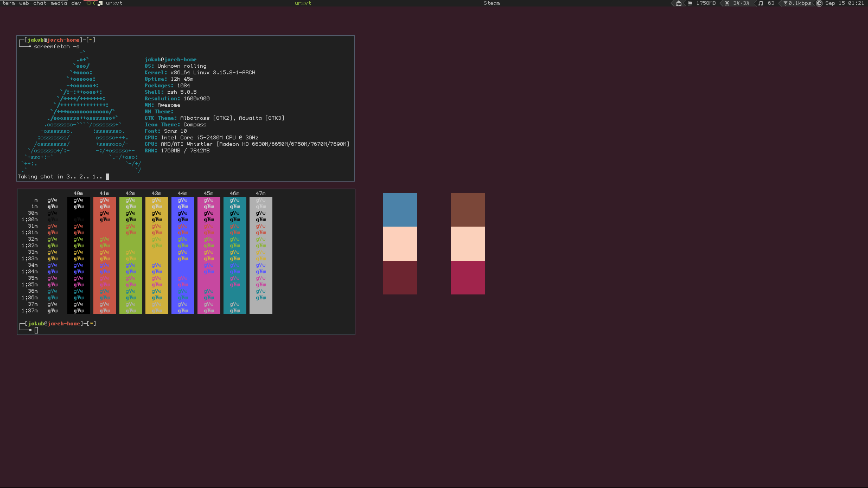Click the 40m column header in color table
The height and width of the screenshot is (488, 868).
click(78, 194)
